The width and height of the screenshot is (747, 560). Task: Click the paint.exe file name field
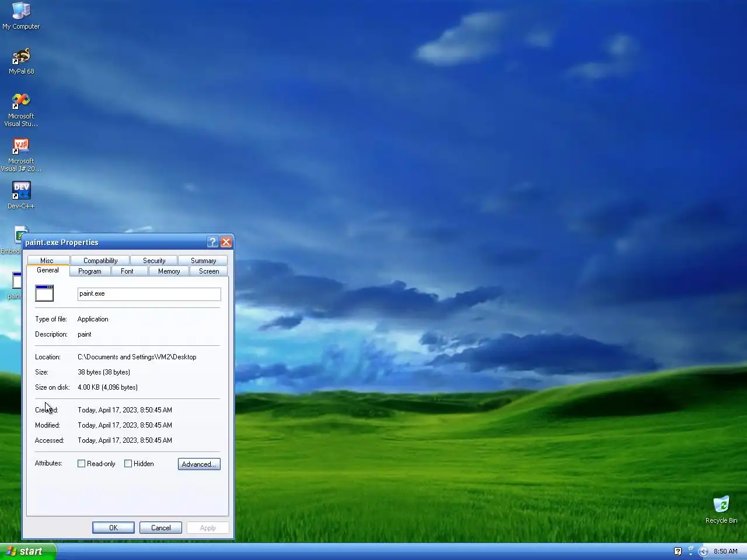pos(149,294)
